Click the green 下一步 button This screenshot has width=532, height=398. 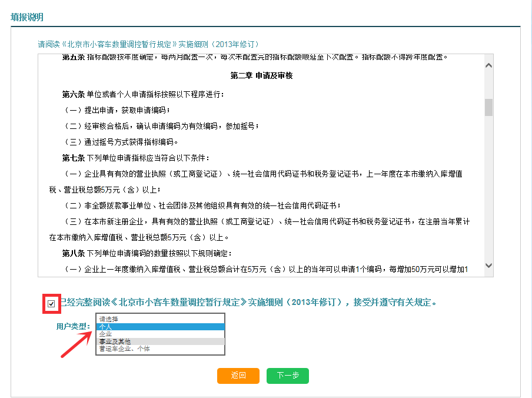click(287, 376)
